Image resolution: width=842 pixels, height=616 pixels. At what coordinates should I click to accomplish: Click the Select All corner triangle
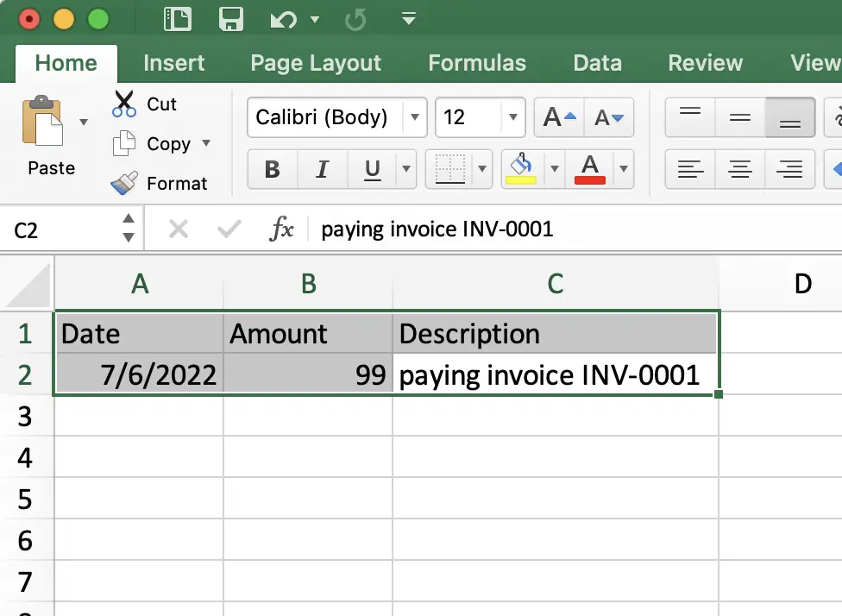click(x=28, y=285)
